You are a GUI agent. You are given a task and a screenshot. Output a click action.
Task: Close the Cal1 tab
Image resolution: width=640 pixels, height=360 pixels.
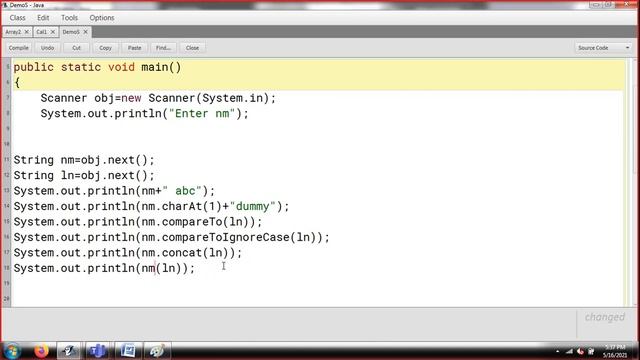(53, 32)
